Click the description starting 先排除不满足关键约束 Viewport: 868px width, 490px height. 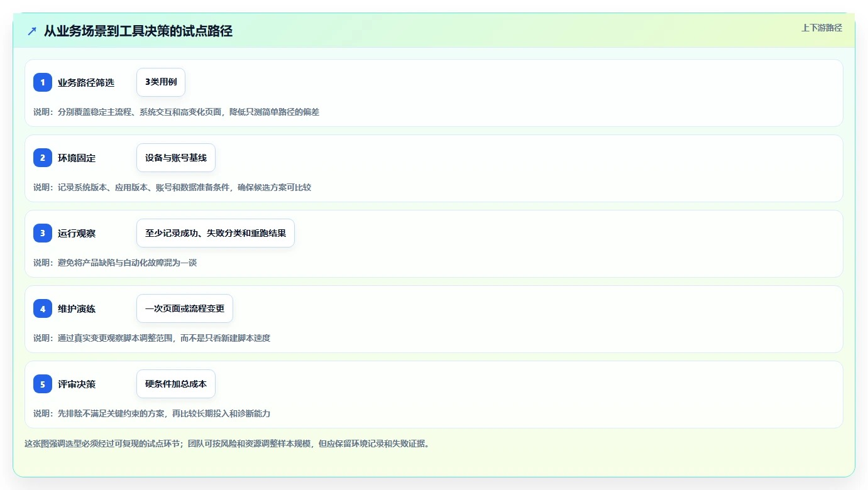coord(151,413)
